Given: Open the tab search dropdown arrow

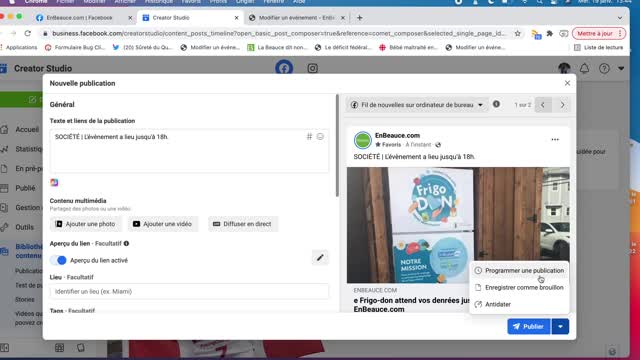Looking at the screenshot, I should pos(620,18).
